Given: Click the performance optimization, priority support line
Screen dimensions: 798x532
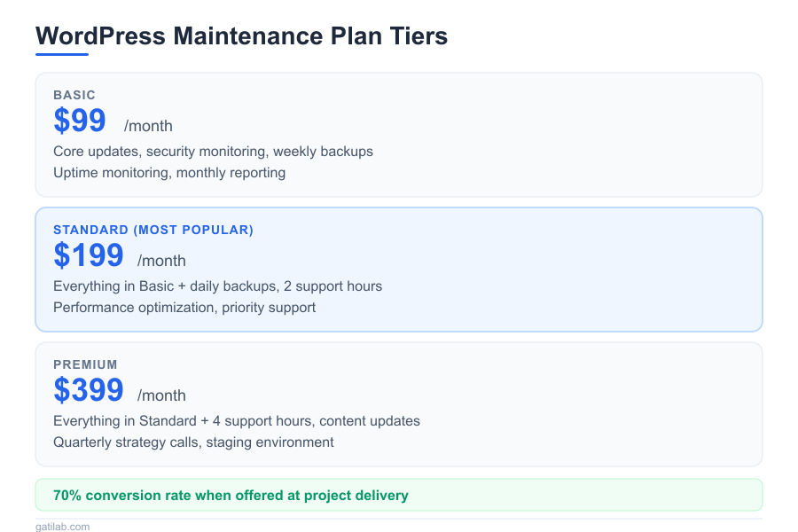Looking at the screenshot, I should 184,308.
